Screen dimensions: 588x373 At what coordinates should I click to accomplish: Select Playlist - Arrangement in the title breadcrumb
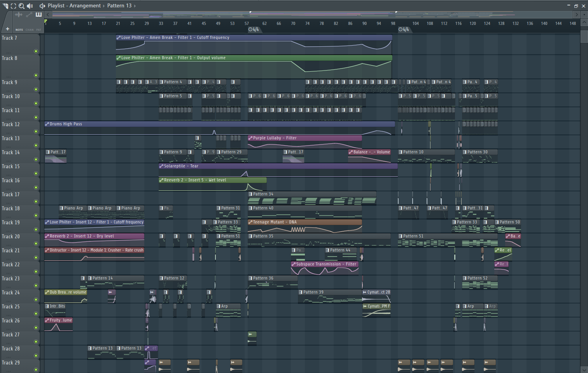pos(74,6)
